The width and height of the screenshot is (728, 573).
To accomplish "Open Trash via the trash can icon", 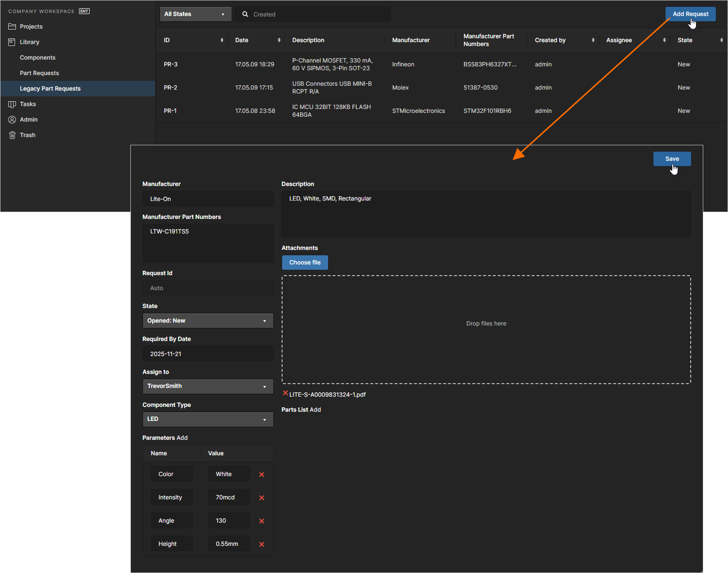I will 12,135.
